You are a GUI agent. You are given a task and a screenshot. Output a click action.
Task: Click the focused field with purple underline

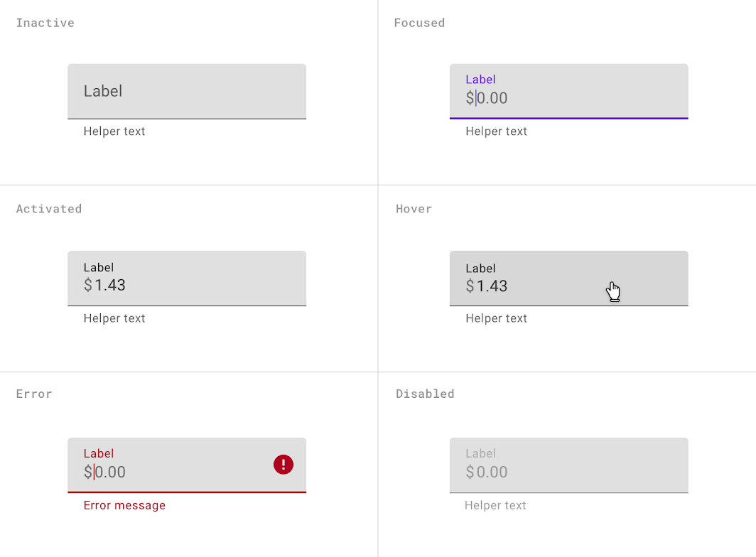tap(568, 91)
